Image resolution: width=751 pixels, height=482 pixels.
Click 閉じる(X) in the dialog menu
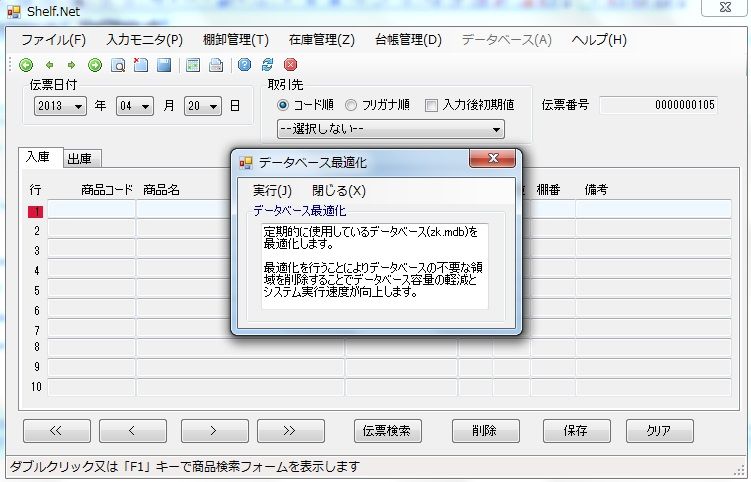pos(339,191)
